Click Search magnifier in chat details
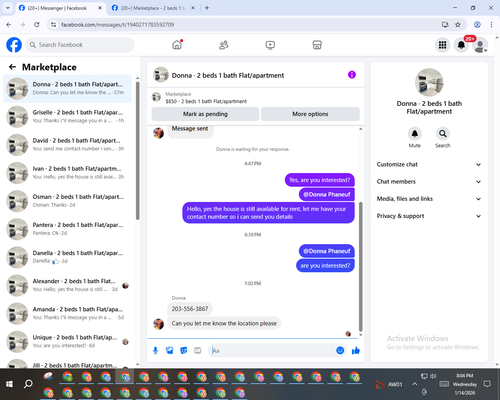This screenshot has width=500, height=400. [443, 134]
